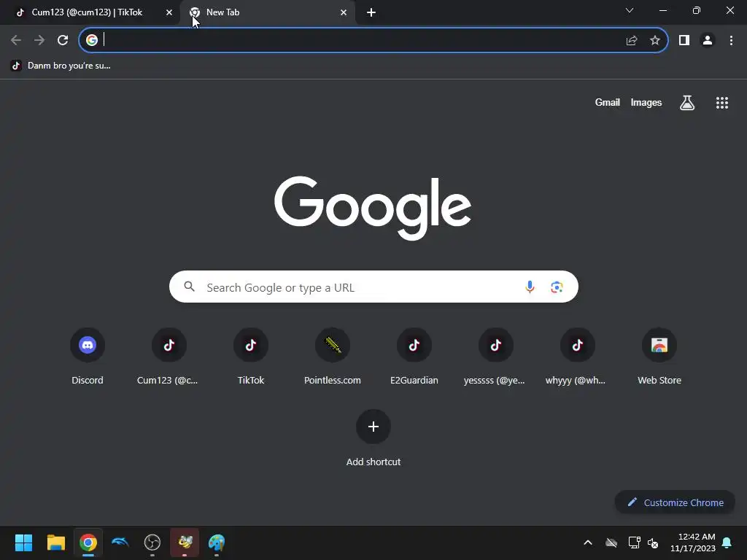Click Chrome icon in taskbar

tap(88, 542)
